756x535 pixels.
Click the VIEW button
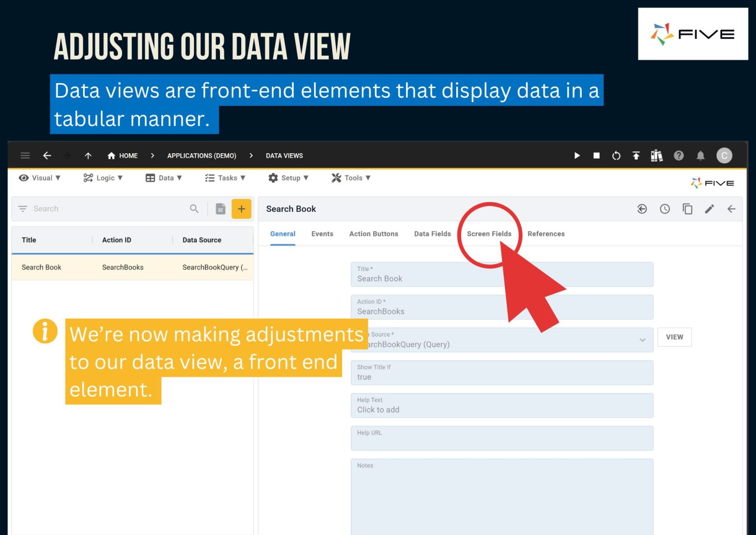674,337
